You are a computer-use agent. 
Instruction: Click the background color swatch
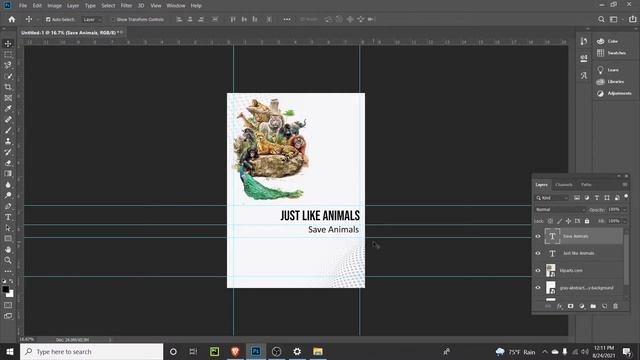tap(10, 293)
